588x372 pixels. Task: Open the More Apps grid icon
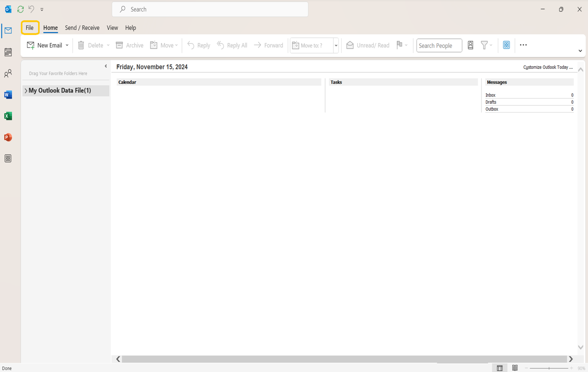tap(8, 158)
